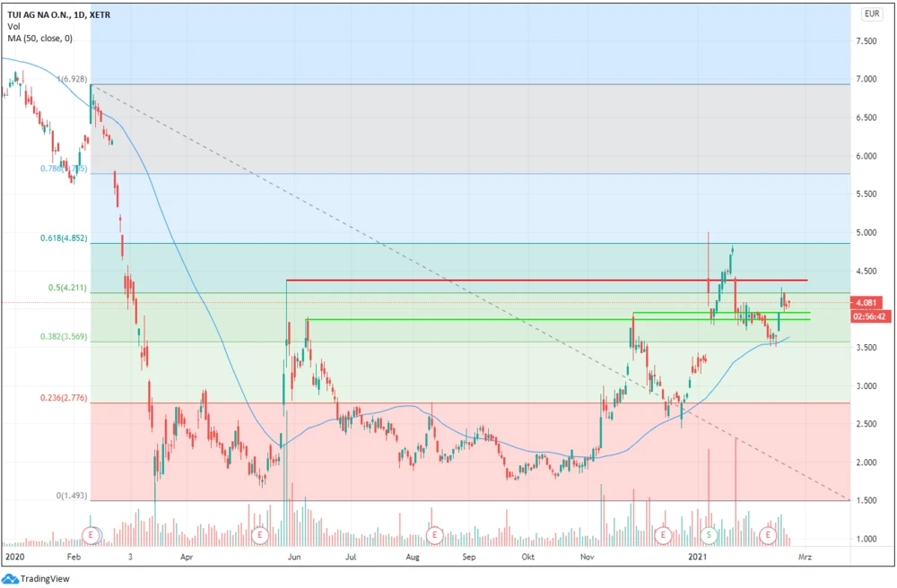Viewport: 897px width, 588px height.
Task: Select the earnings marker between Apr and Jun
Action: coord(259,535)
